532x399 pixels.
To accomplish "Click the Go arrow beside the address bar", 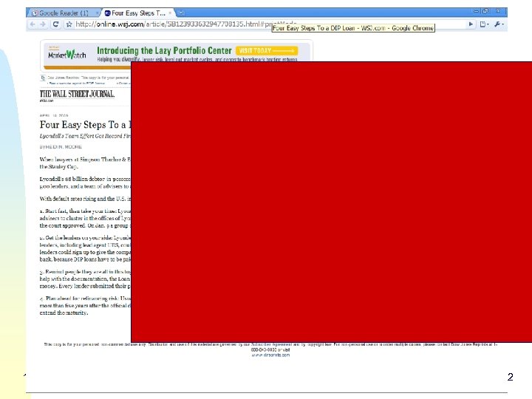I will point(471,24).
